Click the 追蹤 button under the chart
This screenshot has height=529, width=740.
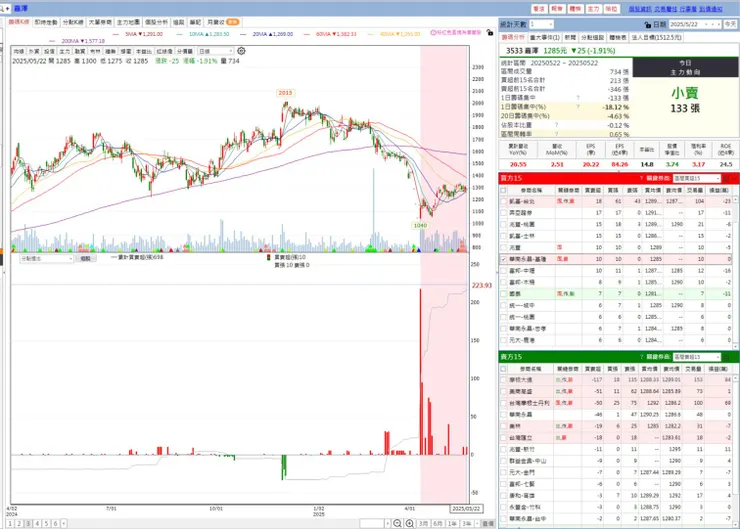[x=85, y=259]
